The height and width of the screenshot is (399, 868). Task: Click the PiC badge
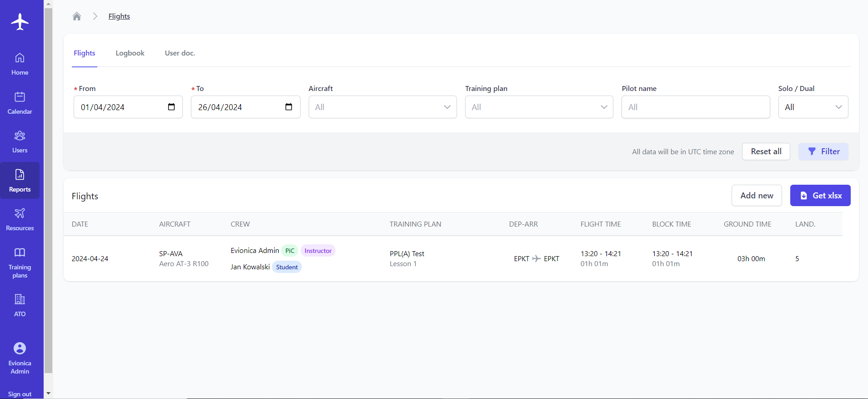click(290, 251)
